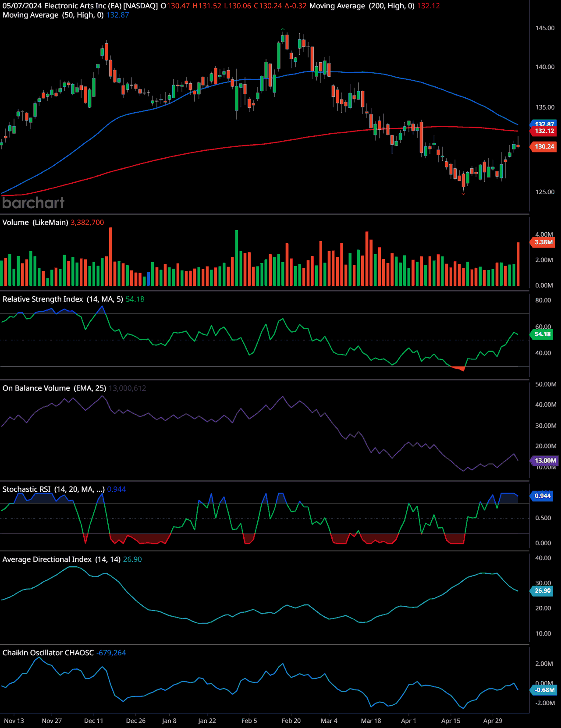Image resolution: width=561 pixels, height=728 pixels.
Task: Click the blue '-0.68M' Chaikin axis tag
Action: 544,690
